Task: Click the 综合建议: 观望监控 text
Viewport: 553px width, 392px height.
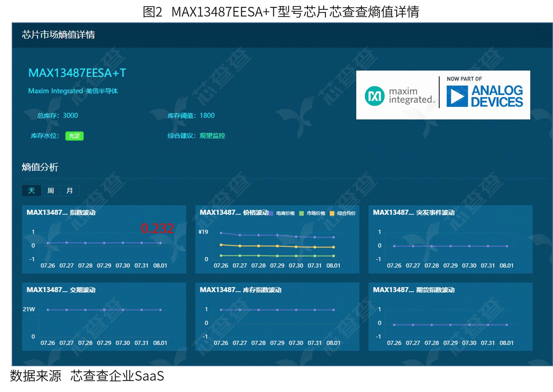Action: (x=196, y=136)
